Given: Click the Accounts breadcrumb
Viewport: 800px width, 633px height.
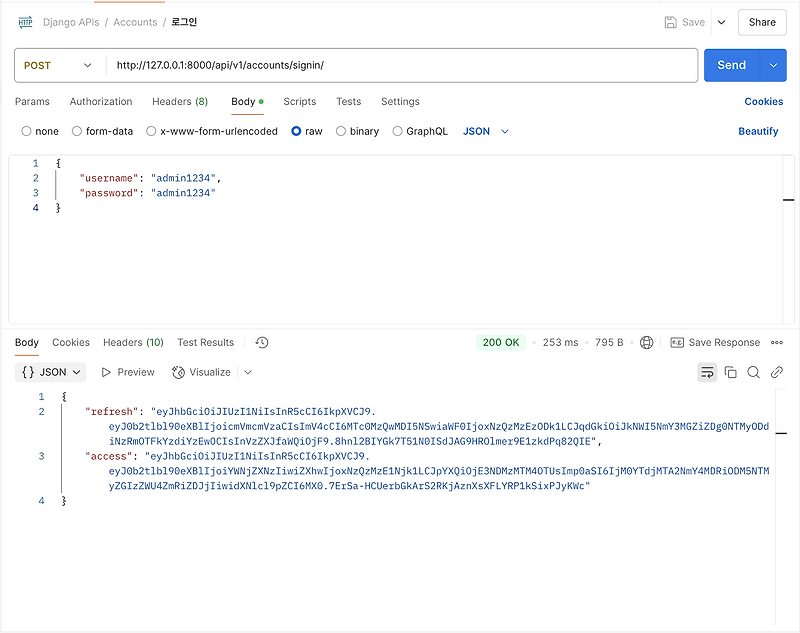Looking at the screenshot, I should pos(135,22).
